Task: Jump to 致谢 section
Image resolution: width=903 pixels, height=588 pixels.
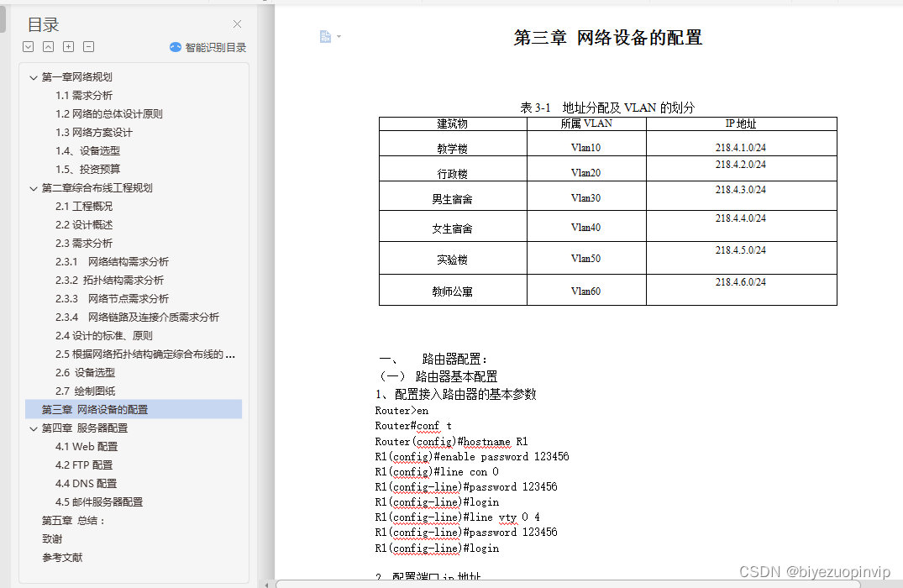Action: pyautogui.click(x=52, y=538)
